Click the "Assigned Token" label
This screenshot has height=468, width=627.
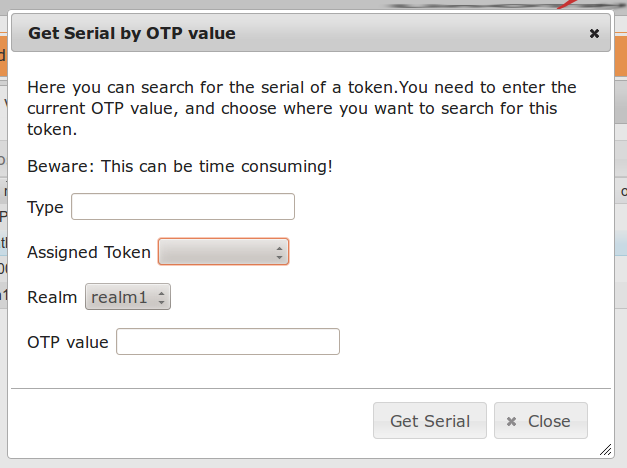click(x=89, y=252)
